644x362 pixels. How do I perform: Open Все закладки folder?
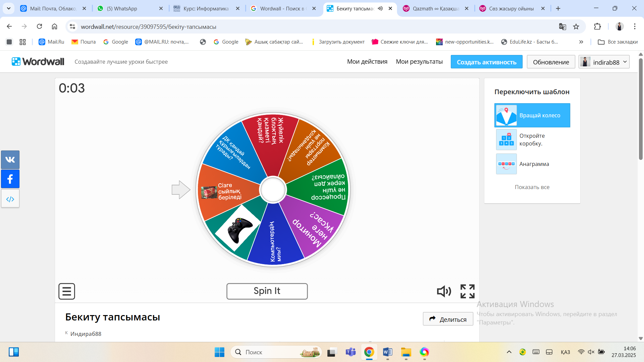pyautogui.click(x=618, y=42)
